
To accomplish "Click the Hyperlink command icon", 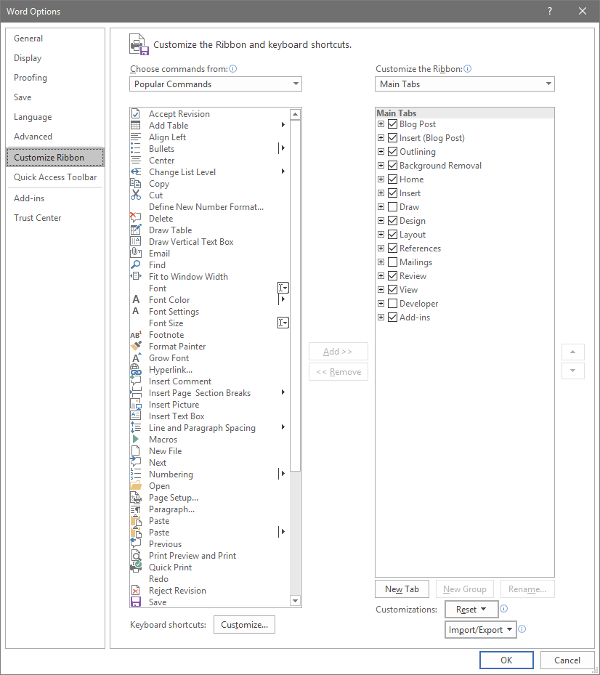I will click(137, 370).
